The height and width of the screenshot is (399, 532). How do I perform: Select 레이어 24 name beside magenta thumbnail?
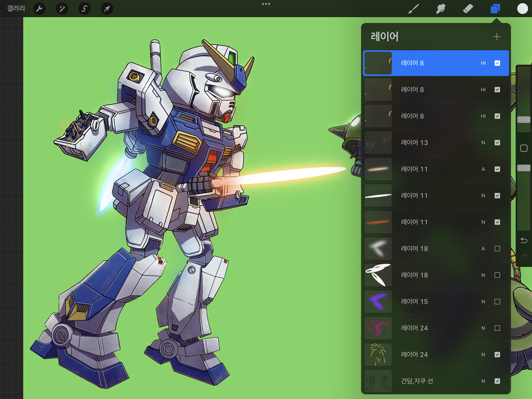point(414,328)
